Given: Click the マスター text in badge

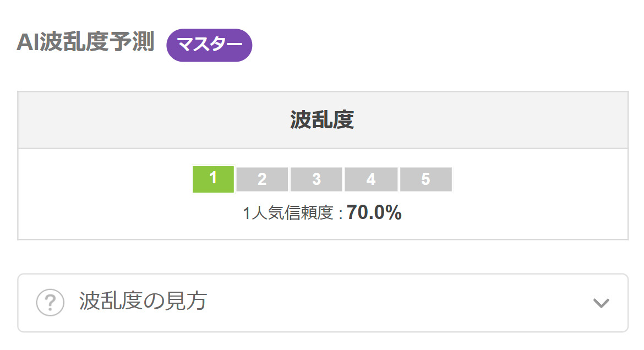Looking at the screenshot, I should [210, 45].
